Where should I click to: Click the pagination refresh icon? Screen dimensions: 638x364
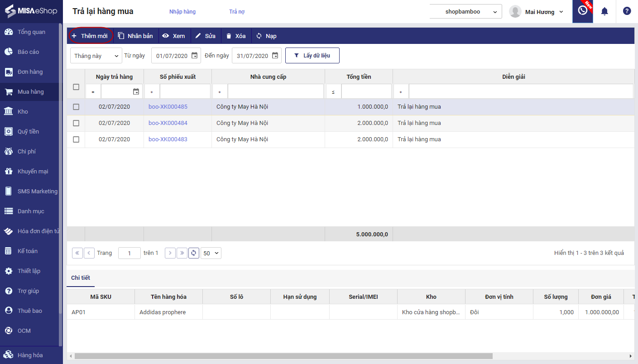[x=194, y=253]
